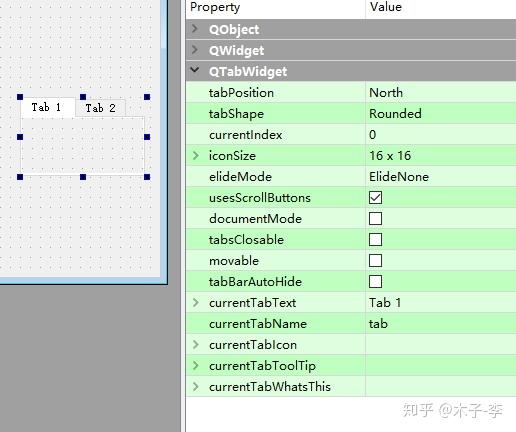Expand the currentTabToolTip property
This screenshot has height=432, width=516.
click(196, 365)
